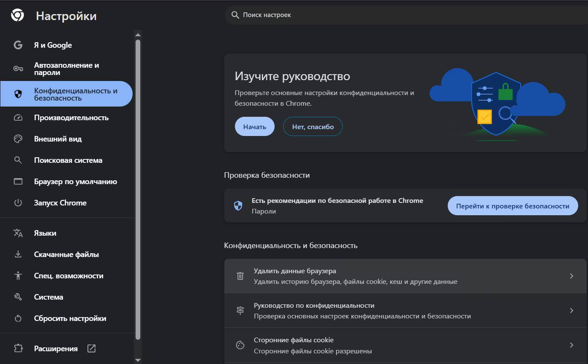Click the puzzle piece icon for Расширения
588x364 pixels.
(18, 349)
